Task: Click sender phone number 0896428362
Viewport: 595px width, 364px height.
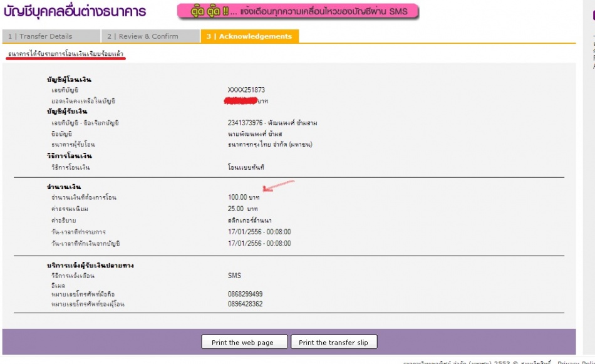Action: (x=245, y=304)
